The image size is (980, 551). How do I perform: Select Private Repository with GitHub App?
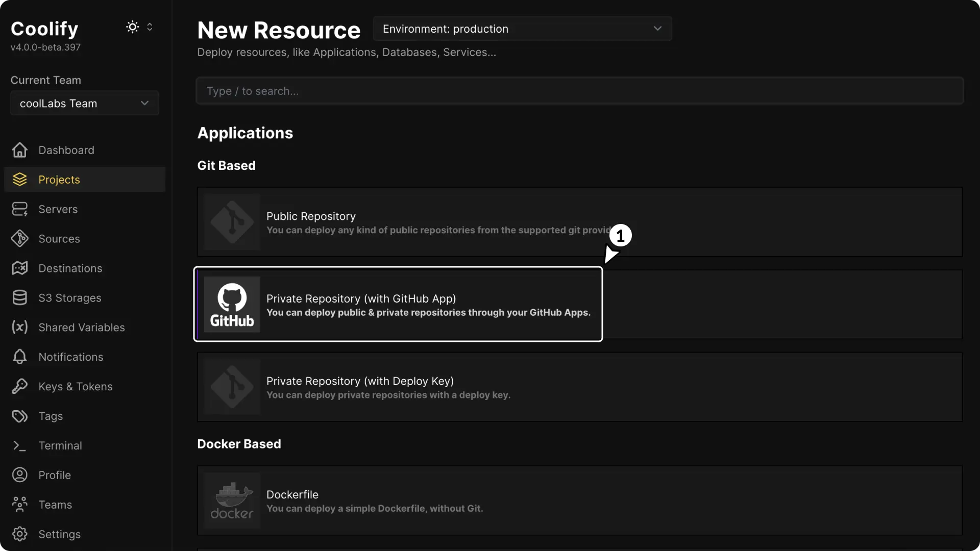[x=398, y=305]
